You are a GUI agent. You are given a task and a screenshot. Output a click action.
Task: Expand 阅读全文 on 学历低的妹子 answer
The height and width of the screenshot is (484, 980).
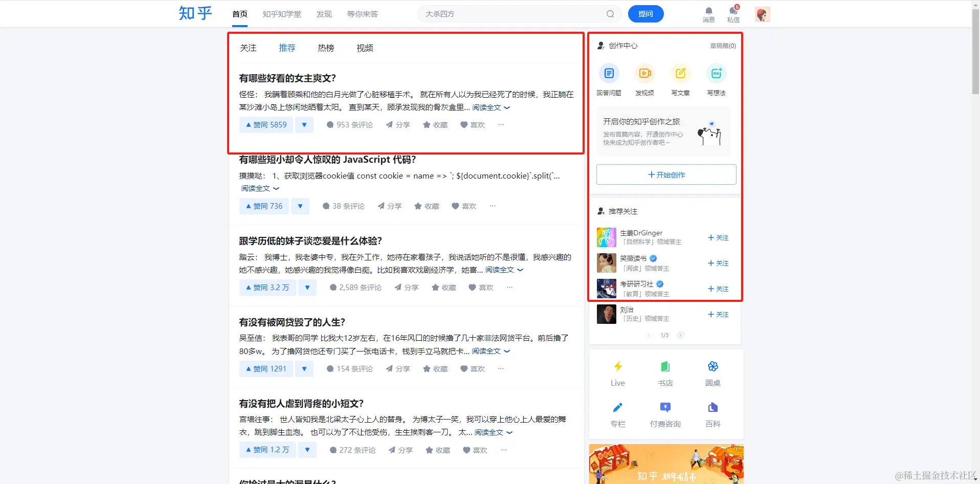(504, 270)
